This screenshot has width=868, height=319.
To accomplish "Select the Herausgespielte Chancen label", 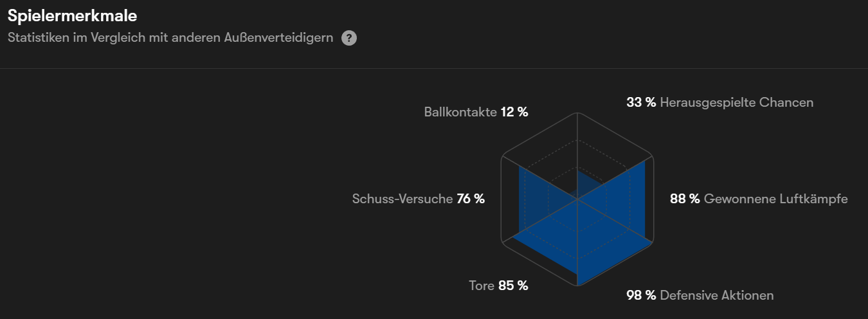I will tap(736, 102).
